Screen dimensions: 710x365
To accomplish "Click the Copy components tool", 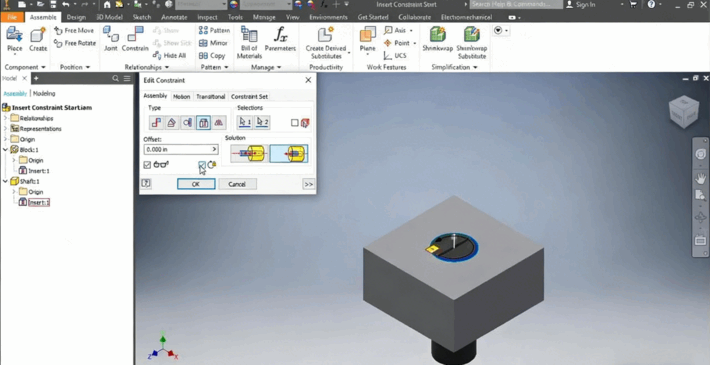I will click(x=212, y=56).
